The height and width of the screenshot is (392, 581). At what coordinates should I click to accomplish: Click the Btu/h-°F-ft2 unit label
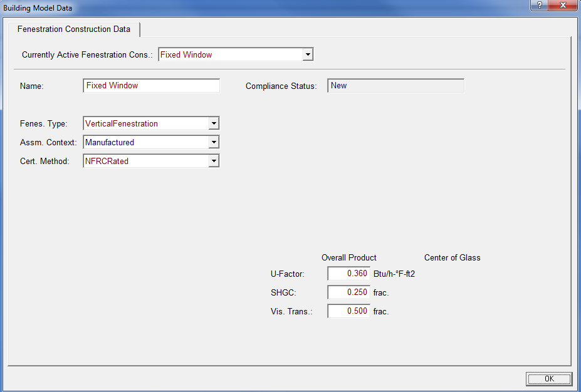point(394,274)
